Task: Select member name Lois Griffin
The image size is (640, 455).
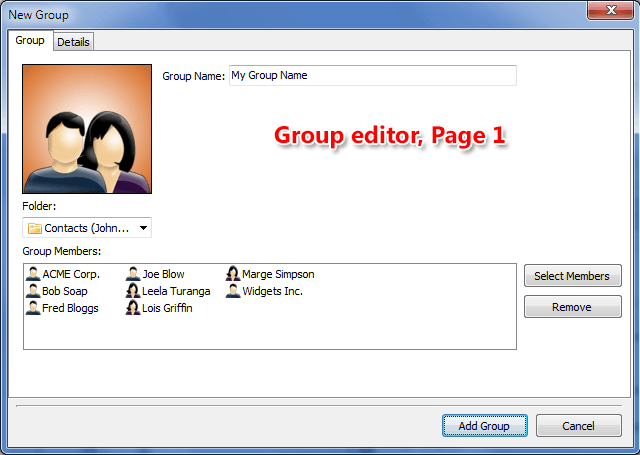Action: click(167, 309)
